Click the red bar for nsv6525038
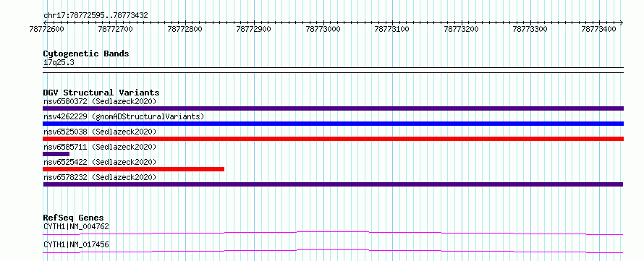The height and width of the screenshot is (261, 644). (333, 139)
